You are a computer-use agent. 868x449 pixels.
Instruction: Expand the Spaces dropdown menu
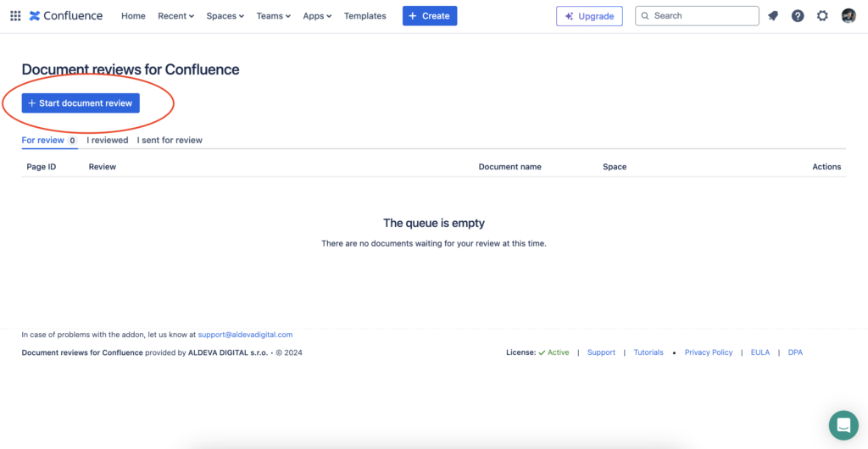click(x=225, y=16)
